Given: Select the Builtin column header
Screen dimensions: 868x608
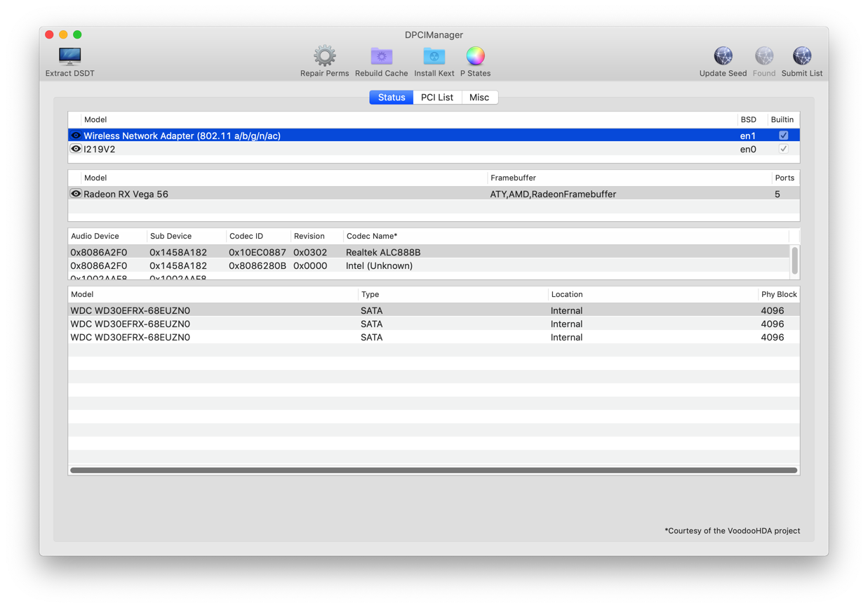Looking at the screenshot, I should pyautogui.click(x=782, y=119).
